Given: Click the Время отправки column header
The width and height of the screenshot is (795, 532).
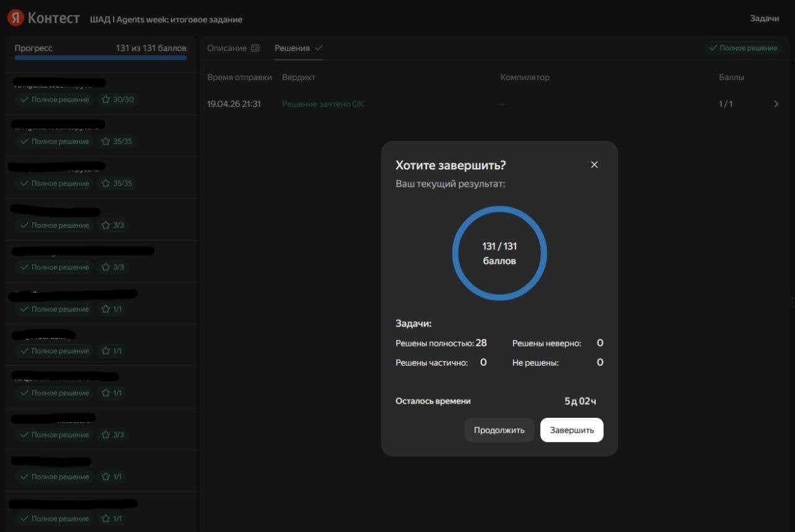Looking at the screenshot, I should pos(240,77).
